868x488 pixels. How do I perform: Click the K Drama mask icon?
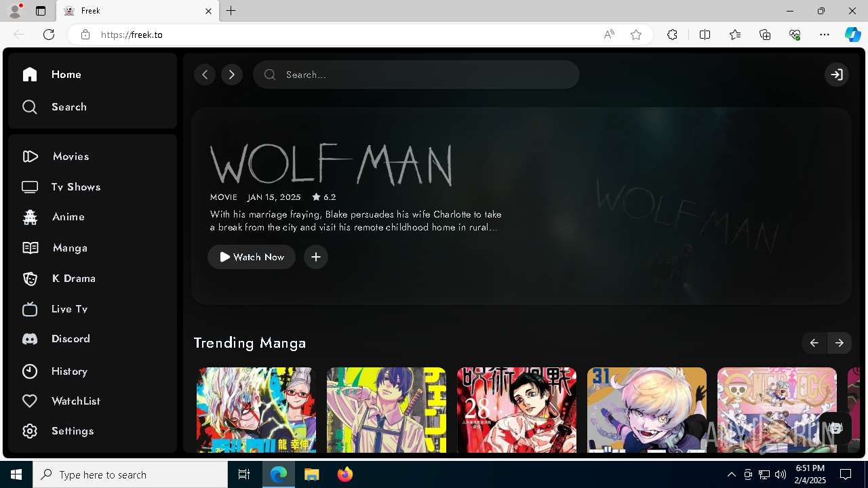tap(30, 279)
